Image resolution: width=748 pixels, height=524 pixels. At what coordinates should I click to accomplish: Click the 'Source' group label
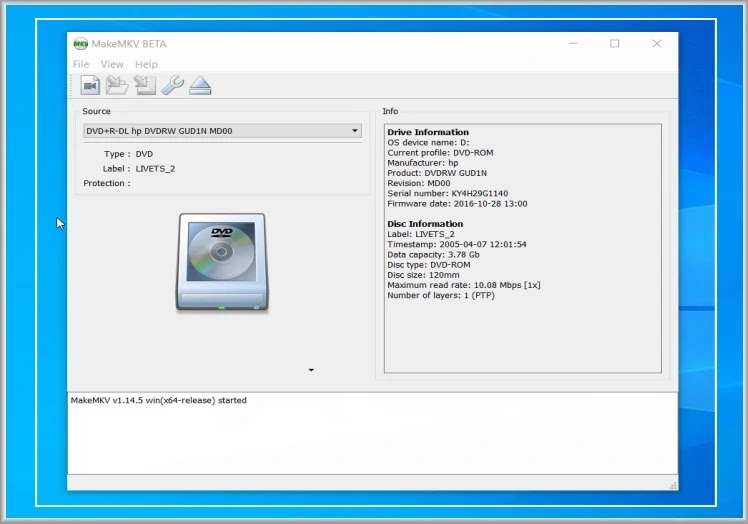click(x=96, y=111)
